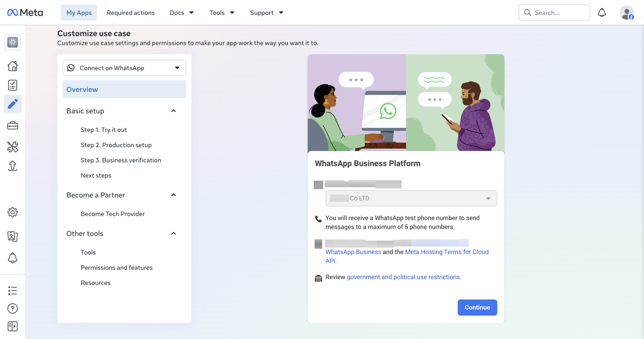Toggle the sidebar panel collapse icon
Viewport: 644px width, 339px height.
(12, 327)
